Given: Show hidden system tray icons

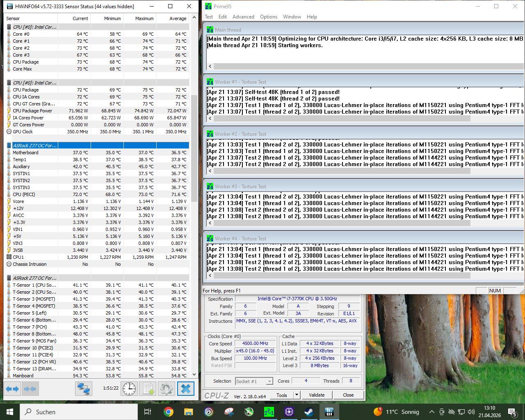Looking at the screenshot, I should coord(431,412).
